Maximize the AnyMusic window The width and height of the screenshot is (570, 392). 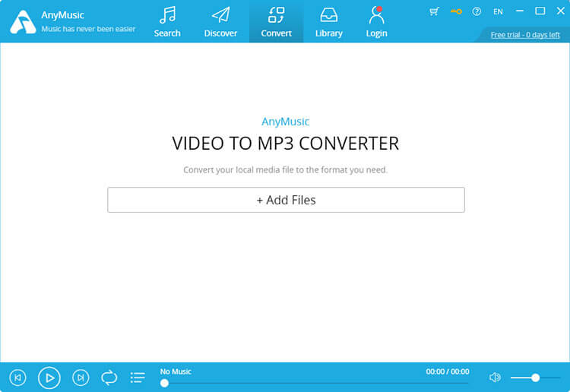coord(540,11)
